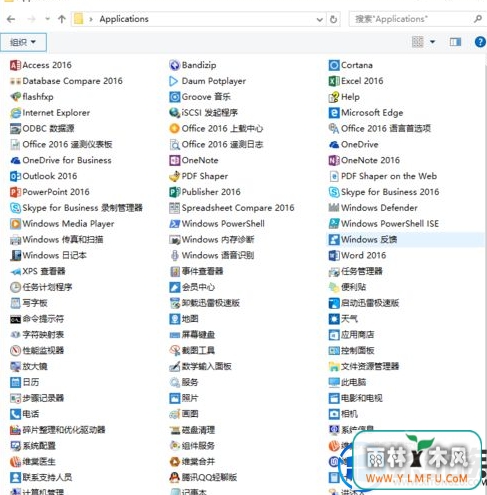Open the 组织 dropdown menu

coord(23,42)
